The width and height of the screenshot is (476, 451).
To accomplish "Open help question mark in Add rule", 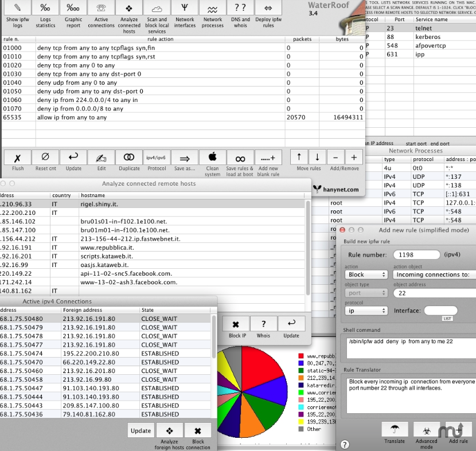I will 345,445.
